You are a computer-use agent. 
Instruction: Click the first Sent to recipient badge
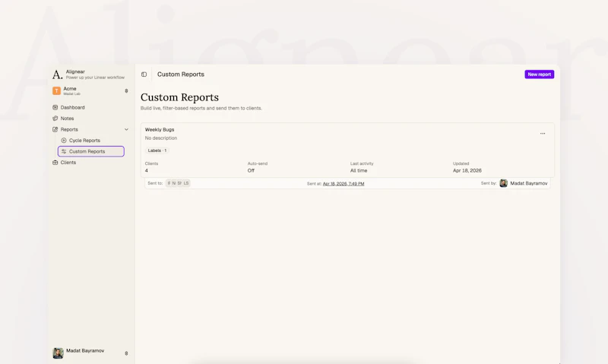pyautogui.click(x=169, y=183)
